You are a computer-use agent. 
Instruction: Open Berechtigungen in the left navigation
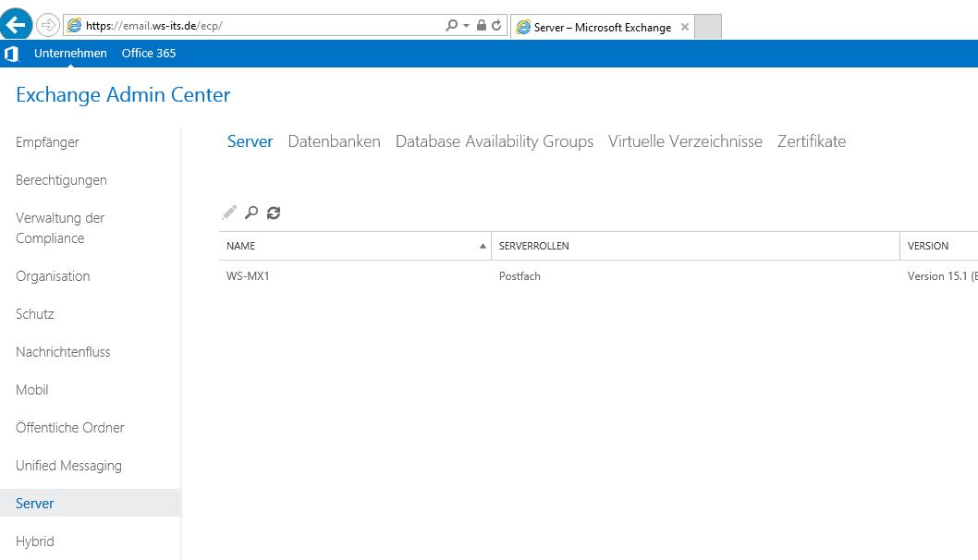pyautogui.click(x=61, y=180)
